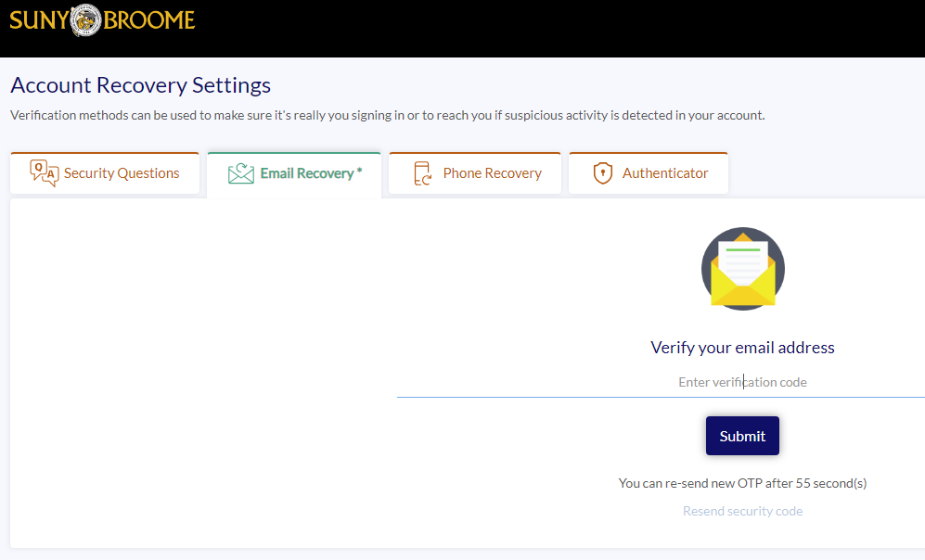The image size is (925, 560).
Task: Click the large yellow envelope illustration
Action: coord(743,269)
